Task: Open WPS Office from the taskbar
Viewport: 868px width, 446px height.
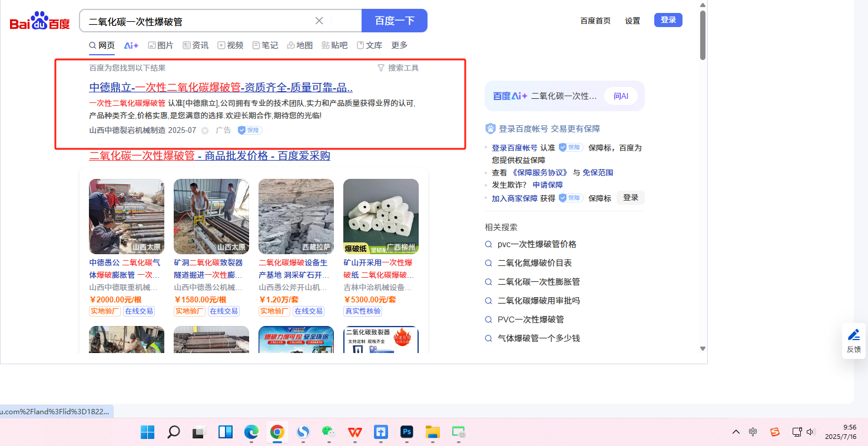Action: pos(355,432)
